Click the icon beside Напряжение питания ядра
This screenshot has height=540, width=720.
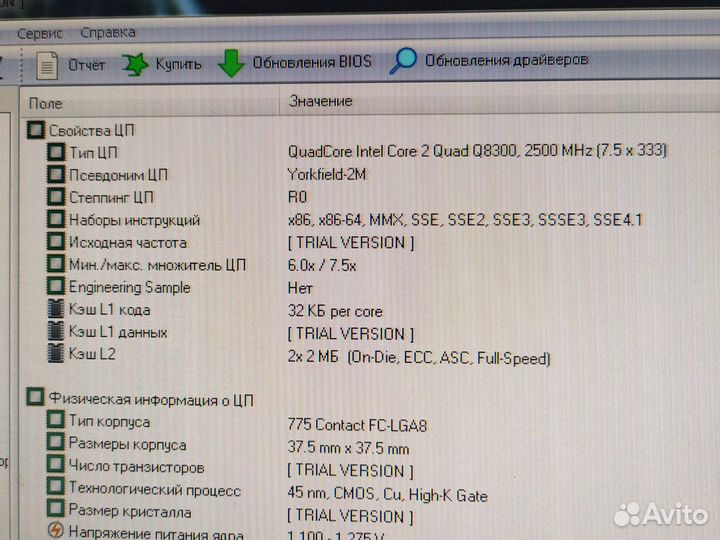tap(56, 532)
